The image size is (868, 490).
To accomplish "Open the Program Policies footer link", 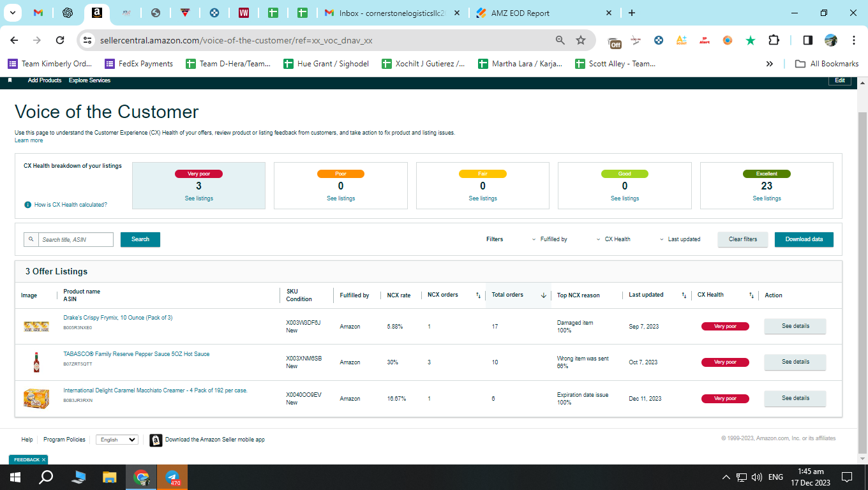I will (64, 440).
